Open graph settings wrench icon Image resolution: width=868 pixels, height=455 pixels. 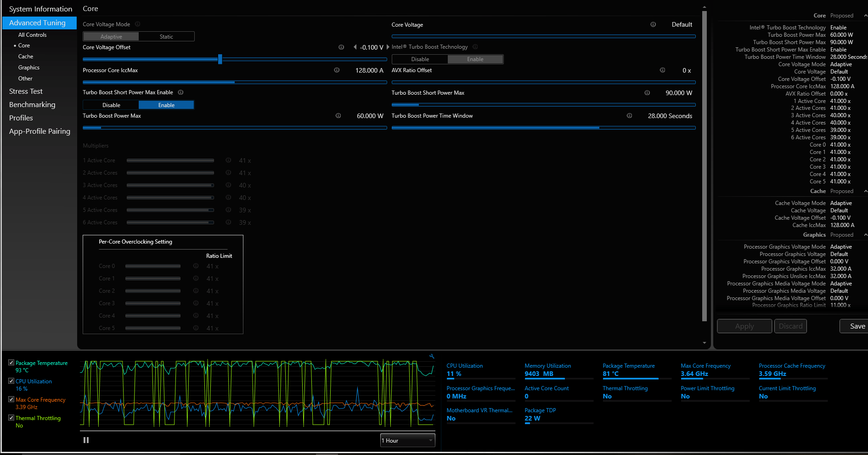pyautogui.click(x=432, y=356)
